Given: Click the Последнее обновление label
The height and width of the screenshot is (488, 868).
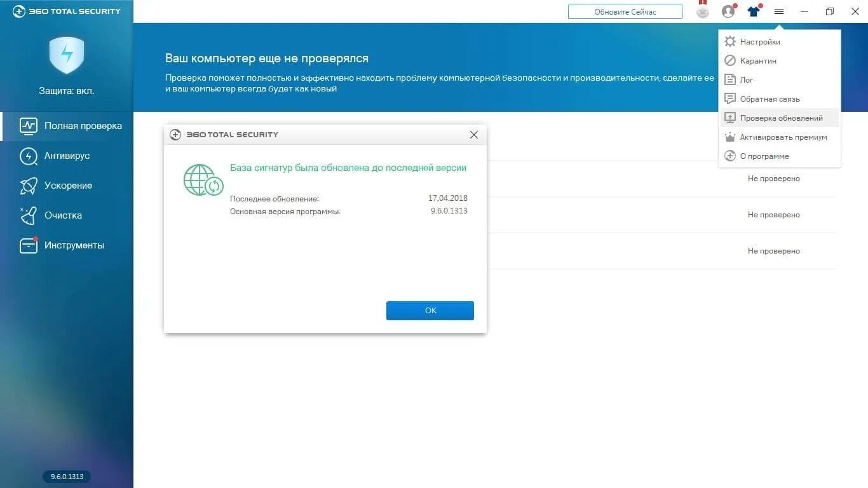Looking at the screenshot, I should (x=275, y=199).
